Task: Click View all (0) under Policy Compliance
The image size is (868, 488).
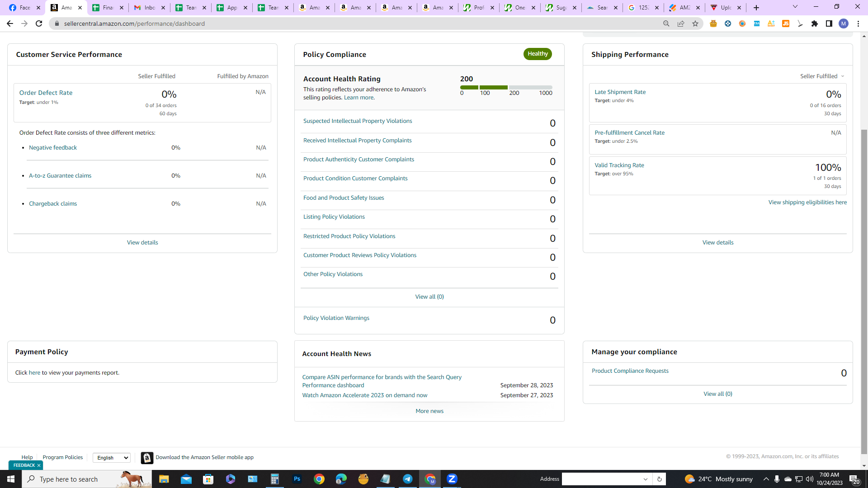Action: [429, 297]
